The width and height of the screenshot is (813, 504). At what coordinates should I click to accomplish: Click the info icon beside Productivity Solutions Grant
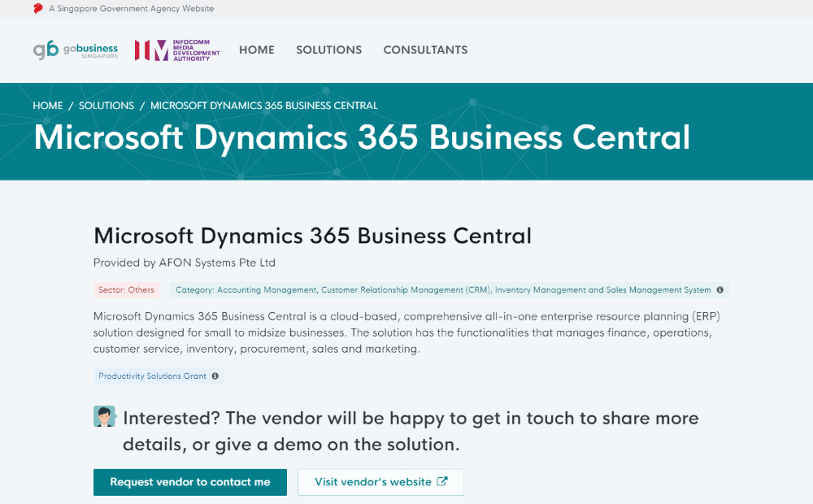pos(215,376)
